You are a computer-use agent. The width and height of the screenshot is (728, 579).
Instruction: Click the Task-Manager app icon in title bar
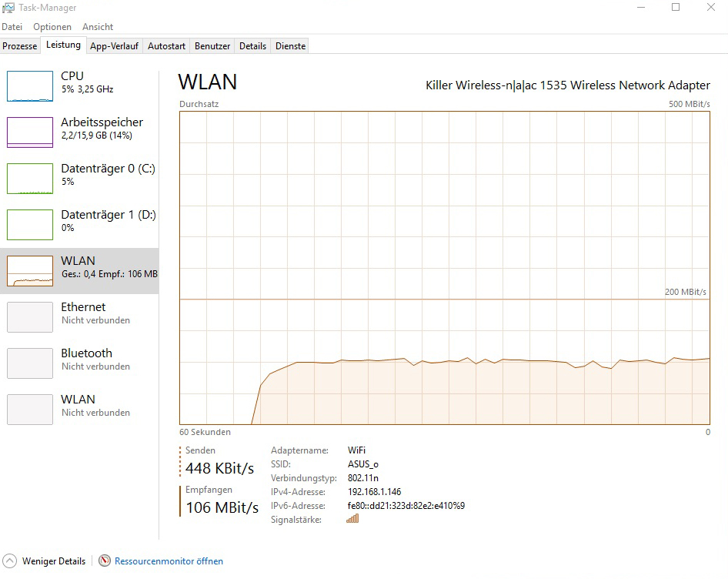pyautogui.click(x=8, y=8)
